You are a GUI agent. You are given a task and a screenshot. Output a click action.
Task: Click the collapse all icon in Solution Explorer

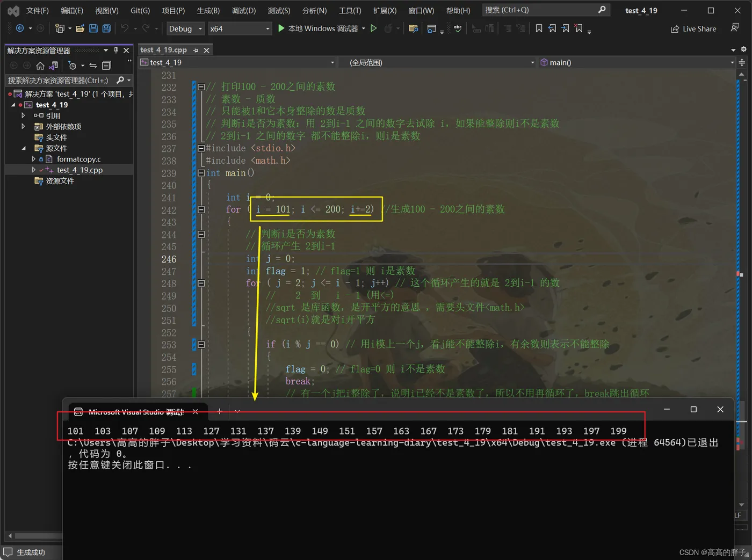(x=106, y=66)
